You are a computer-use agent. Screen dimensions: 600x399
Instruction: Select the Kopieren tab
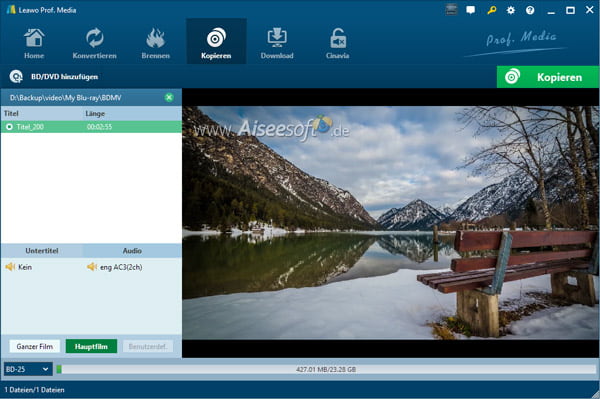point(216,41)
